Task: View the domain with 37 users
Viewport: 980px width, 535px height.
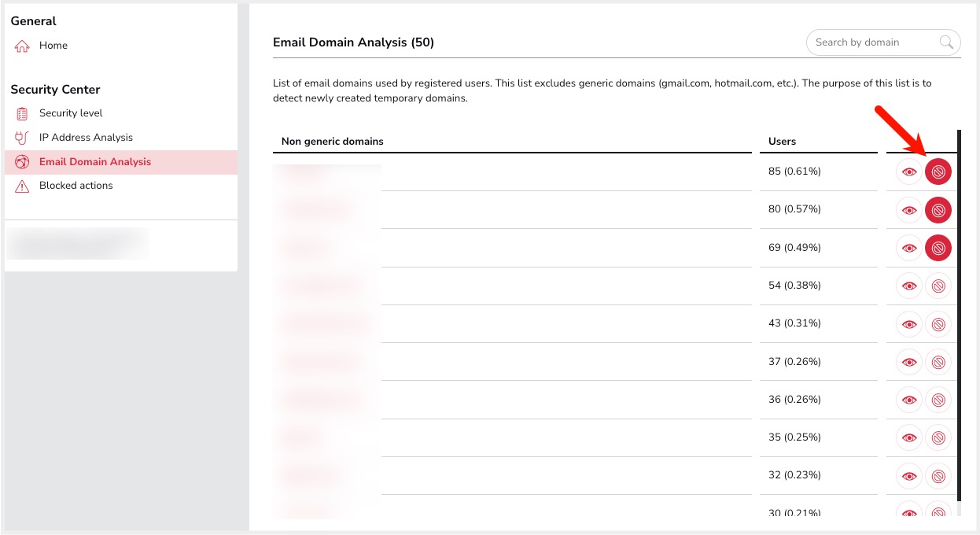Action: coord(909,362)
